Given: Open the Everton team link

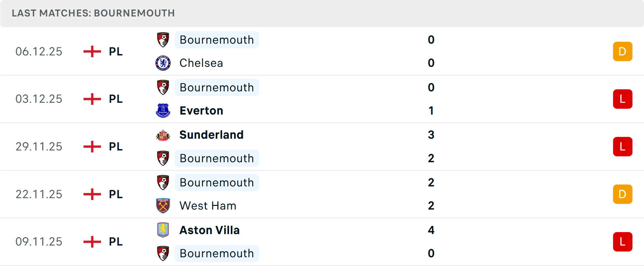Looking at the screenshot, I should (x=201, y=110).
